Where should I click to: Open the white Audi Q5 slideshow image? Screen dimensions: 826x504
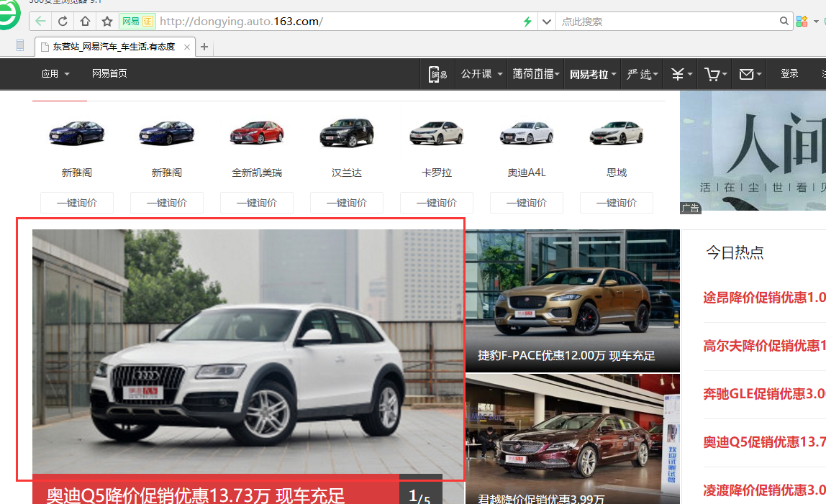(248, 352)
